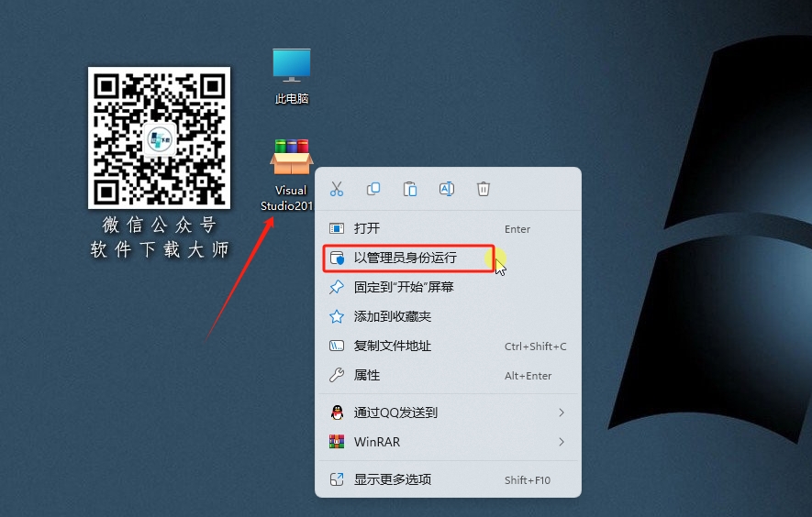Screen dimensions: 812x517
Task: Expand the 通过QQ发送到 submenu arrow
Action: coord(562,412)
